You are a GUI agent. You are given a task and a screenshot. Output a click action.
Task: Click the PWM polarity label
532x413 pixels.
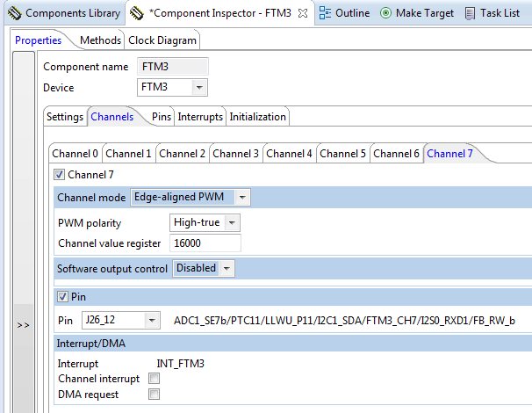pyautogui.click(x=90, y=223)
